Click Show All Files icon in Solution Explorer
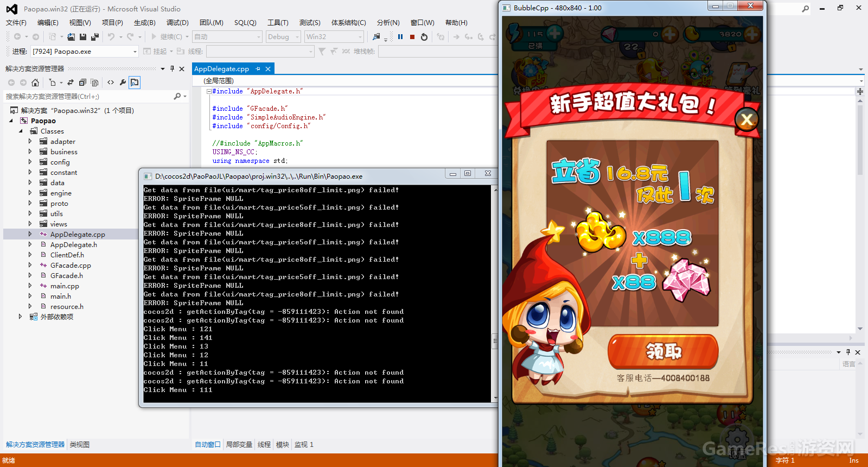 pos(94,83)
